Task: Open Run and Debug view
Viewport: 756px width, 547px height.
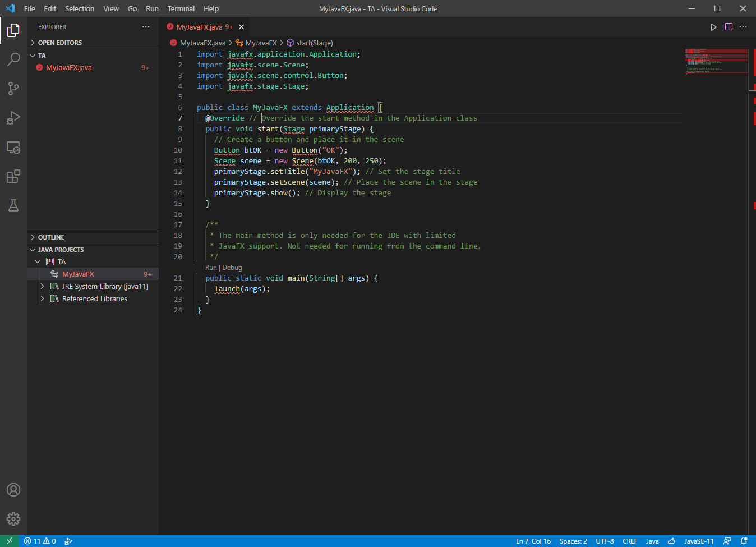Action: point(13,117)
